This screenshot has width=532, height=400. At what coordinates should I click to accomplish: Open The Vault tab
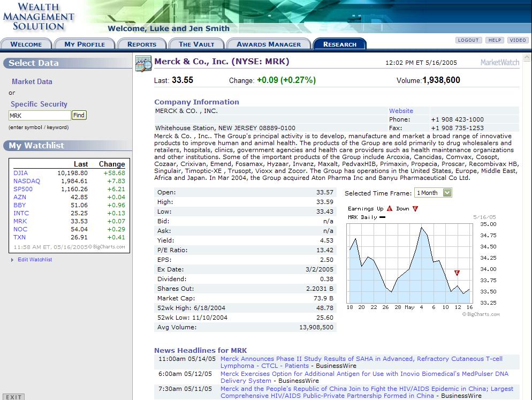coord(196,44)
